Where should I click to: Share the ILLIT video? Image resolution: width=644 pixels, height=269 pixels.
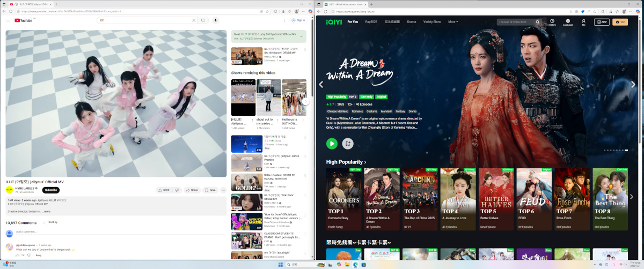pos(192,190)
